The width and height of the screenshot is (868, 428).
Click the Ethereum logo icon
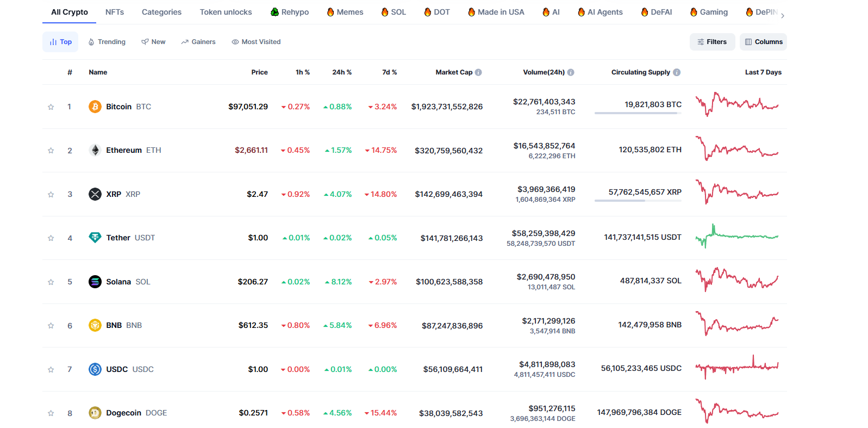coord(95,150)
